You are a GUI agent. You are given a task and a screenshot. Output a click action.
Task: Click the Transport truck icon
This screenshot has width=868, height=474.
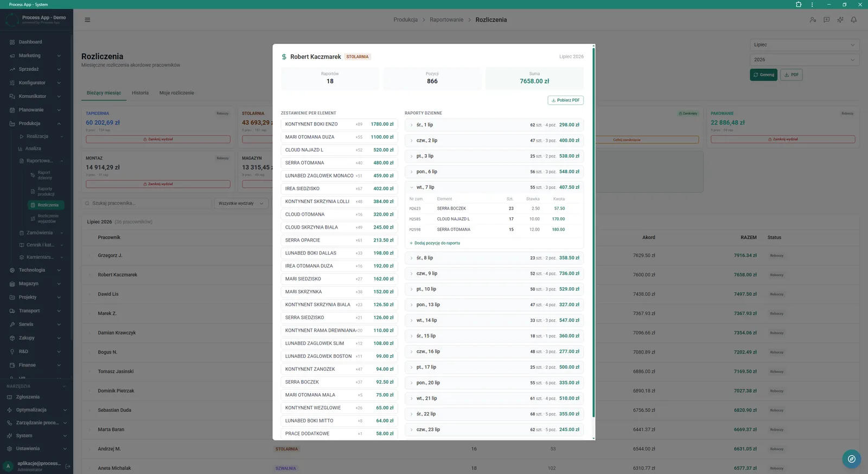12,311
